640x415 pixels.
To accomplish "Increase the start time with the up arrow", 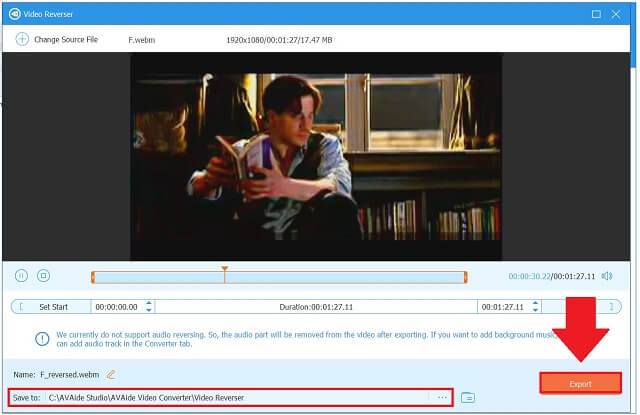I will click(x=149, y=303).
